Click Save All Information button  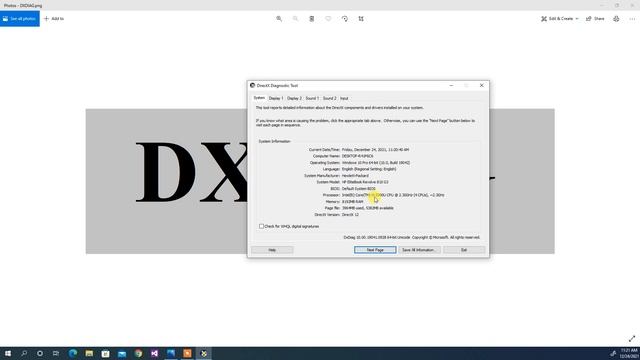pyautogui.click(x=418, y=250)
